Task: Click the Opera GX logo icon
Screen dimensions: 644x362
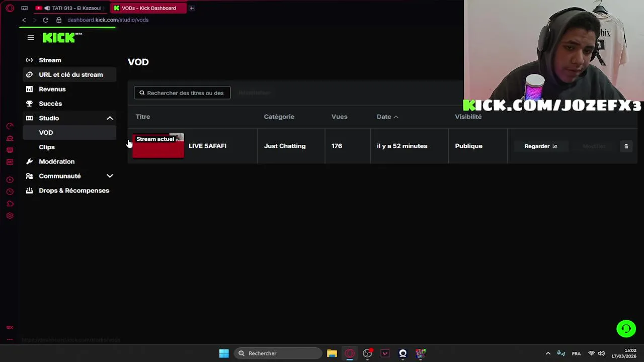Action: 10,8
